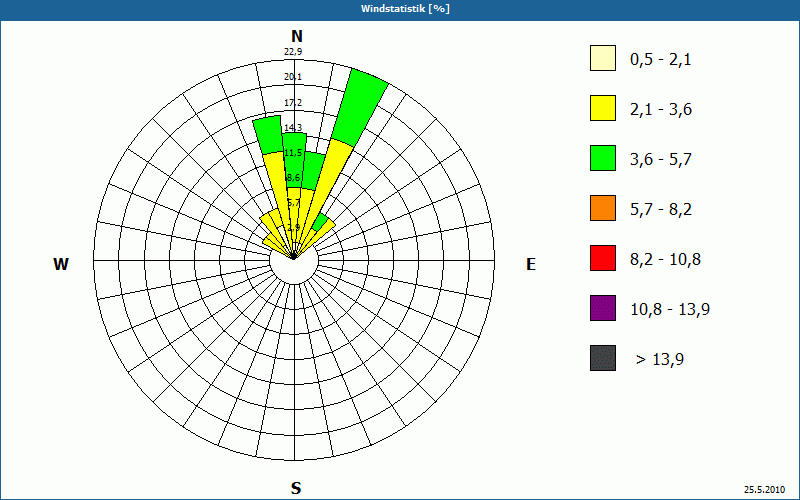Image resolution: width=800 pixels, height=500 pixels.
Task: Click the legend label 10,8 - 13,9
Action: [x=670, y=310]
